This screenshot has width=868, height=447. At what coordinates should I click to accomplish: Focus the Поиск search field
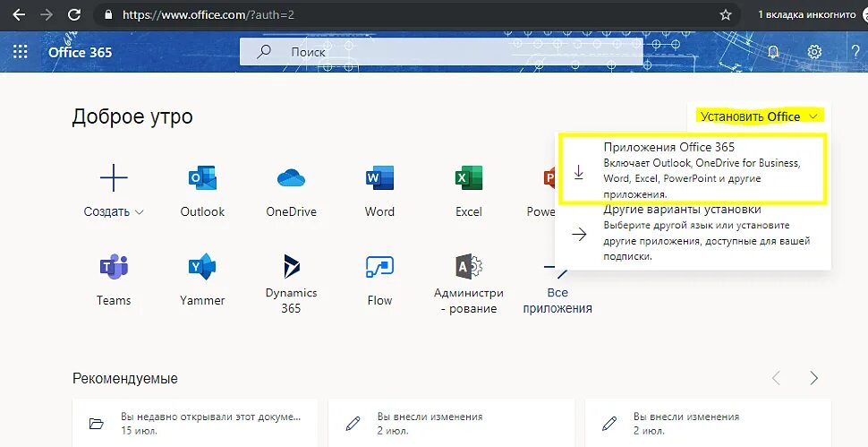(441, 52)
